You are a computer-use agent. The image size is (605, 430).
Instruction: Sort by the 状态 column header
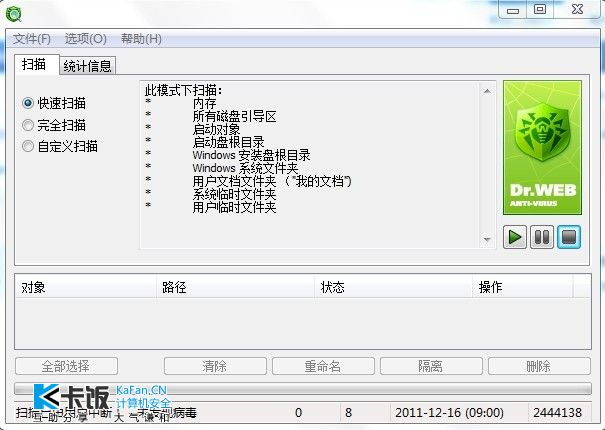[x=394, y=287]
